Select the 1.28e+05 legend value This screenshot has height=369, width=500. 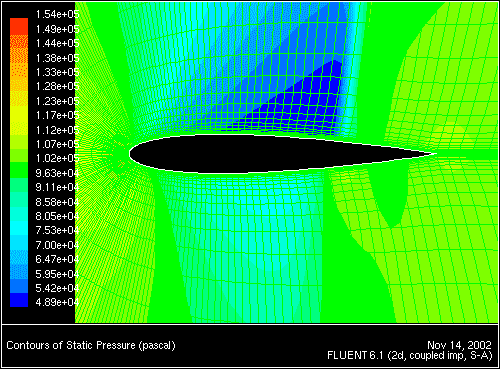(57, 86)
